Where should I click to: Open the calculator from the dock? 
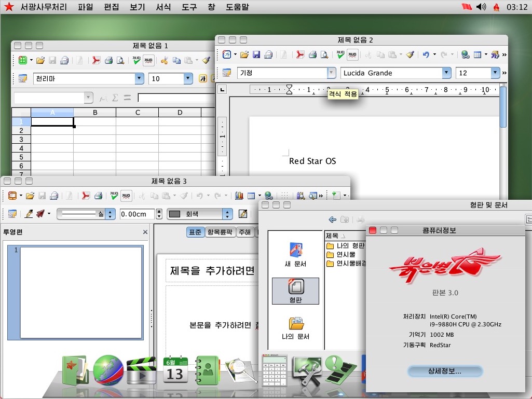(x=274, y=370)
